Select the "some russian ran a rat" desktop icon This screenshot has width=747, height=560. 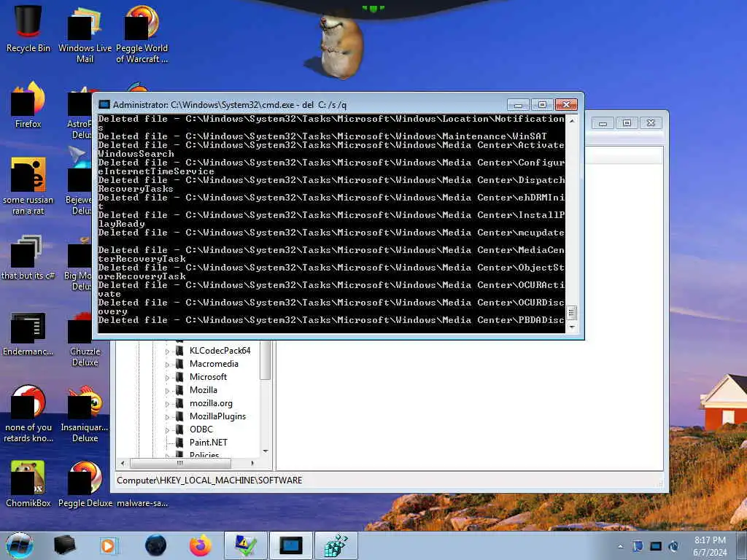click(x=28, y=186)
